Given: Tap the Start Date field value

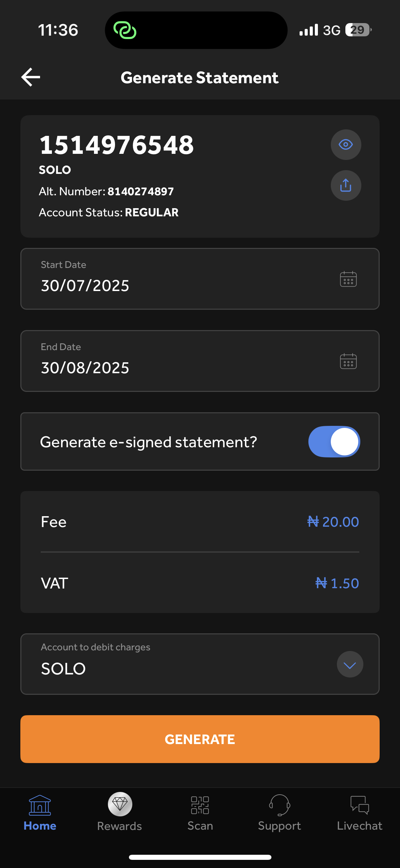Looking at the screenshot, I should pos(85,286).
